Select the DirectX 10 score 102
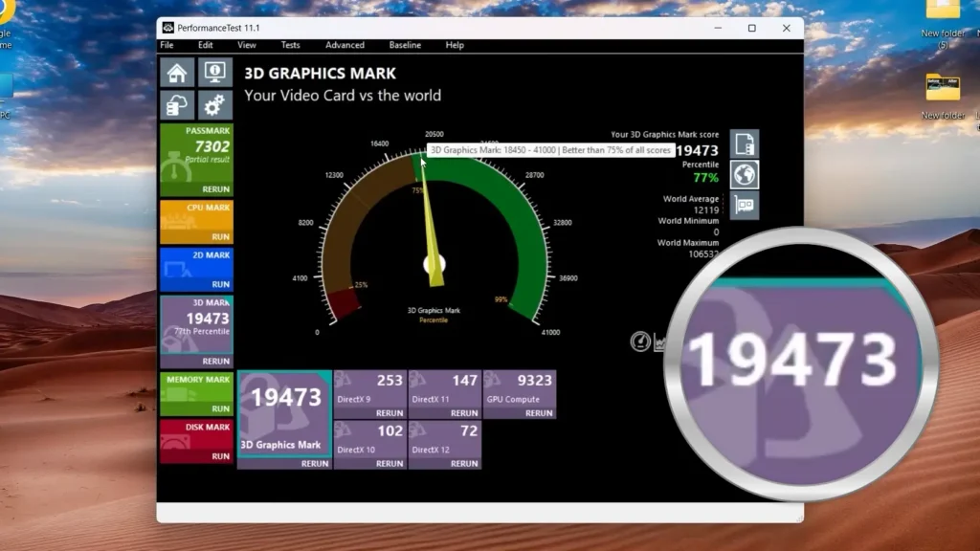This screenshot has height=551, width=980. point(390,431)
